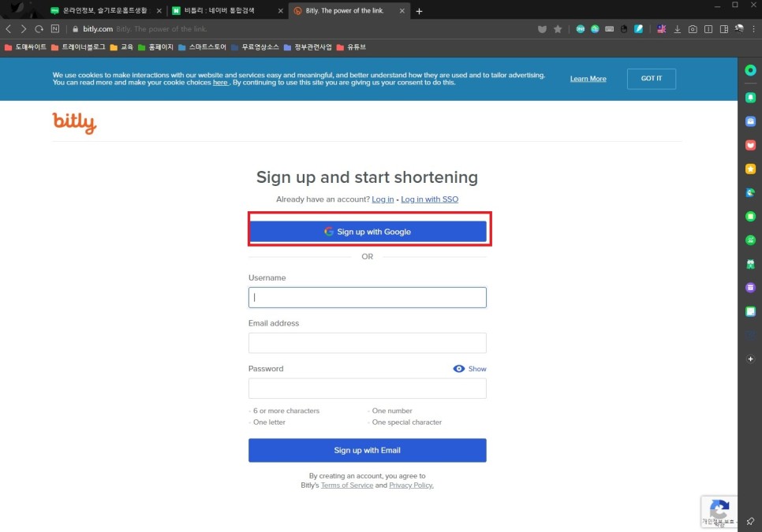Open the 스마트스토어 bookmark folder
Viewport: 762px width, 532px height.
click(202, 47)
